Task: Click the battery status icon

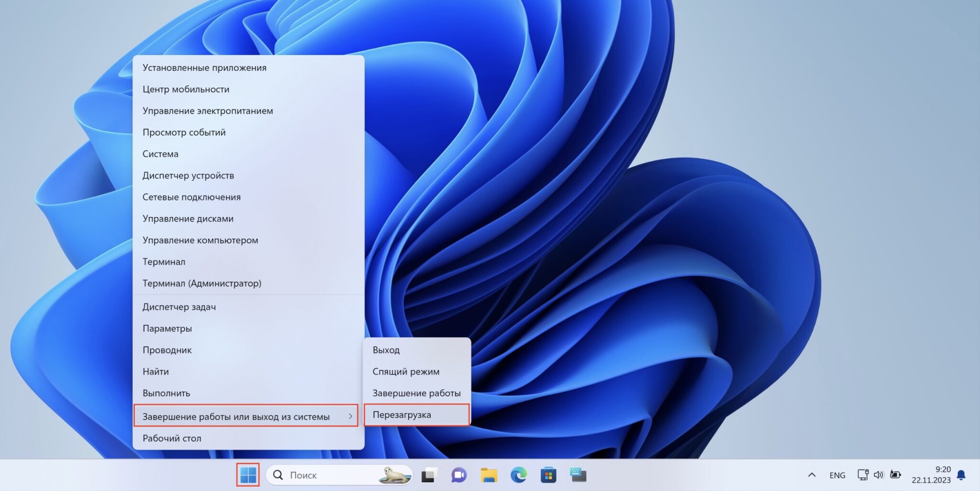Action: pyautogui.click(x=895, y=475)
